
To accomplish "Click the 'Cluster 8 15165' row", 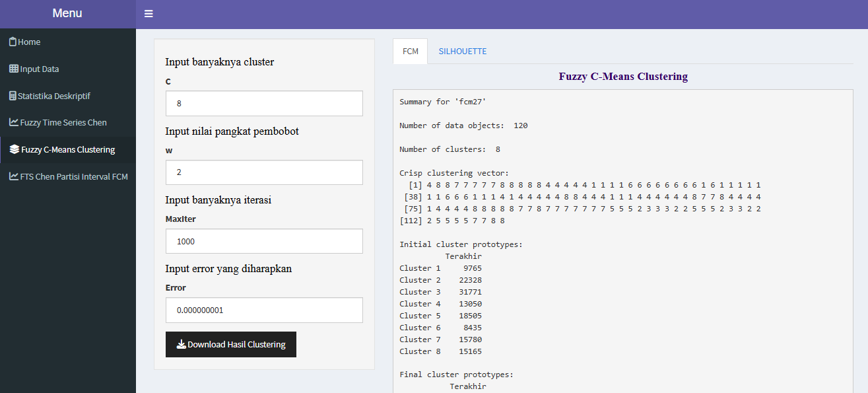I will point(441,351).
